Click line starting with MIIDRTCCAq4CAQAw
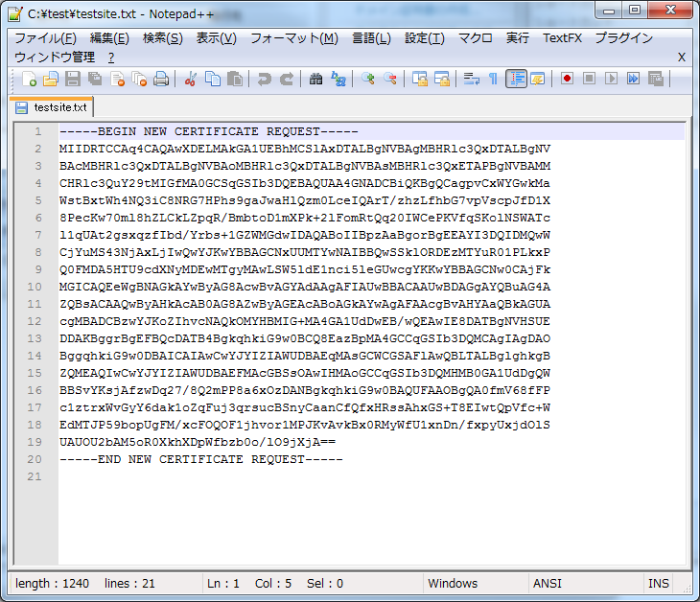 [305, 149]
